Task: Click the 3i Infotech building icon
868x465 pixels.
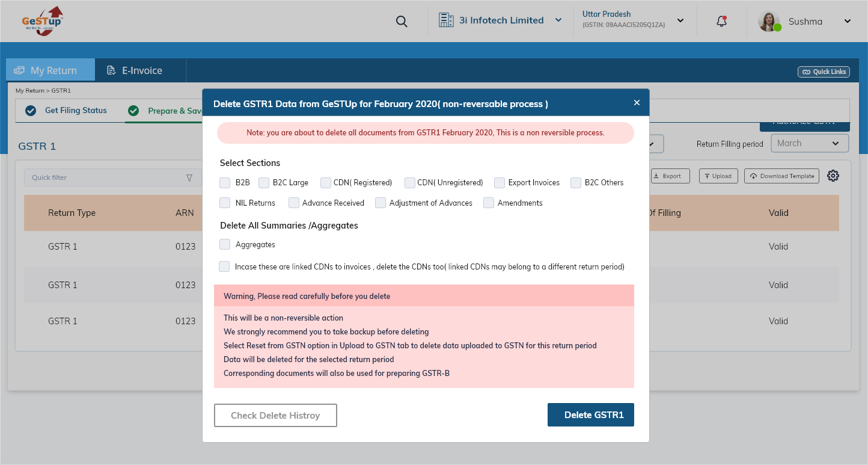Action: point(446,20)
